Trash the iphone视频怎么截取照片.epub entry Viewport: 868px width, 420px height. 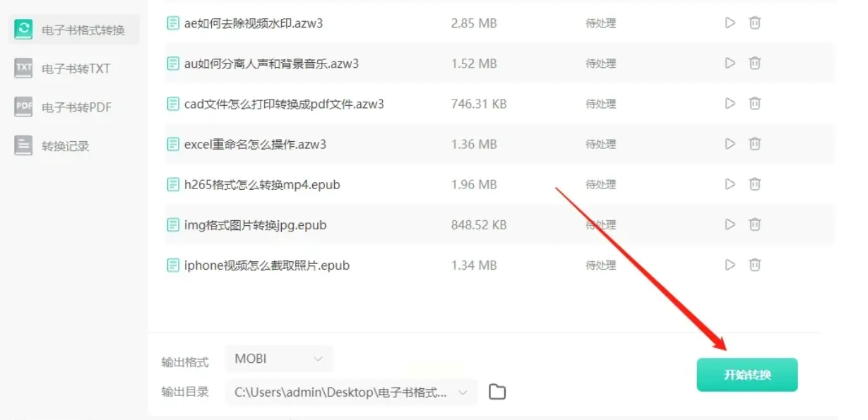(x=755, y=265)
